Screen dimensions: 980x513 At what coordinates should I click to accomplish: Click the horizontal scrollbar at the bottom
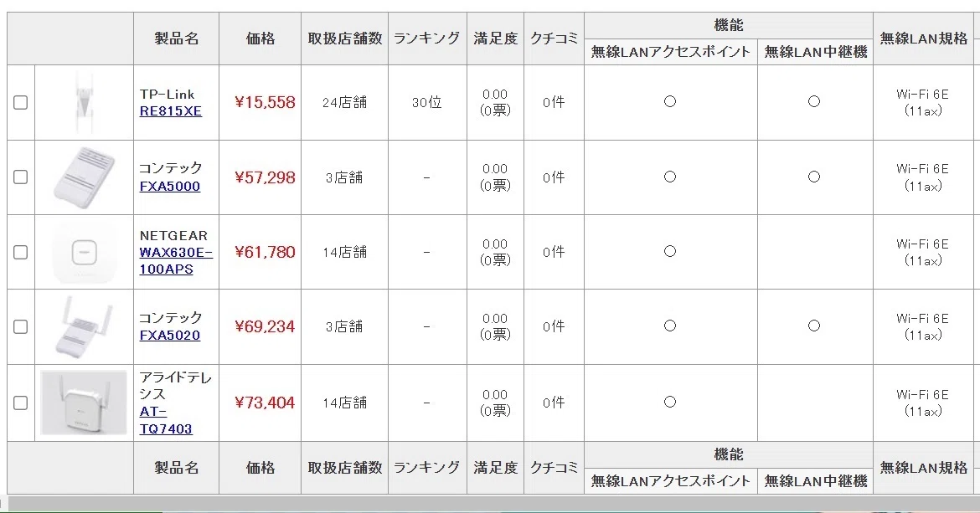pos(490,504)
